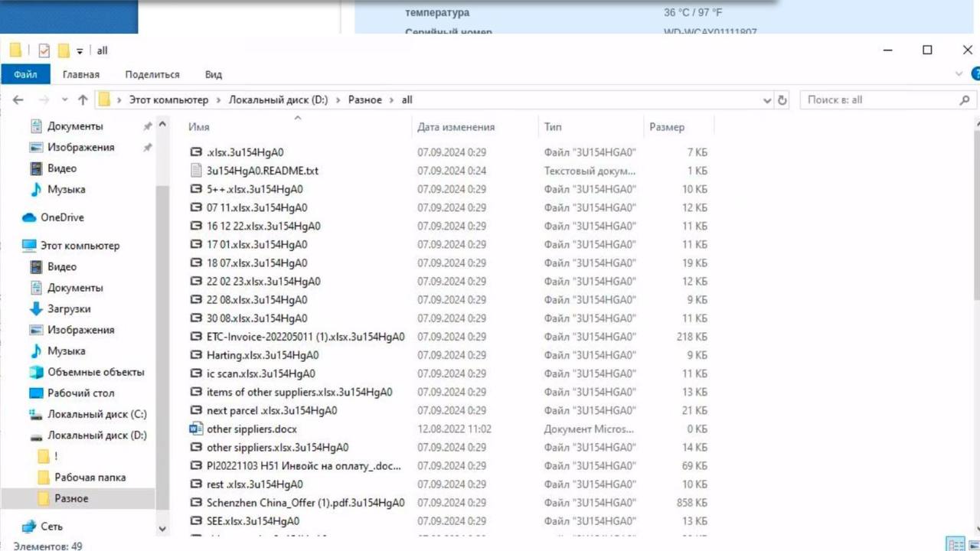Switch to large thumbnails view icon
The height and width of the screenshot is (551, 980).
coord(972,544)
